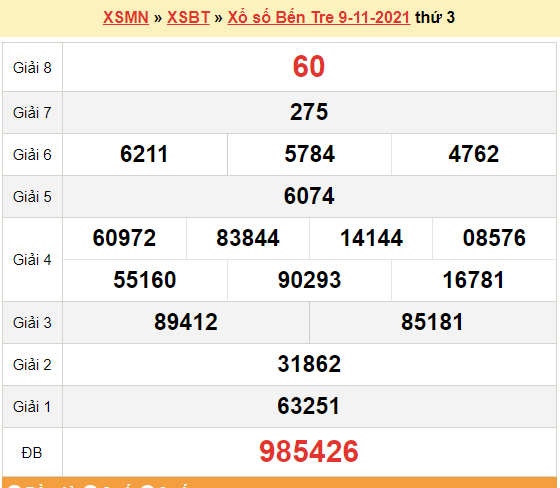560x488 pixels.
Task: Click Giải 3 number 85181
Action: (432, 322)
